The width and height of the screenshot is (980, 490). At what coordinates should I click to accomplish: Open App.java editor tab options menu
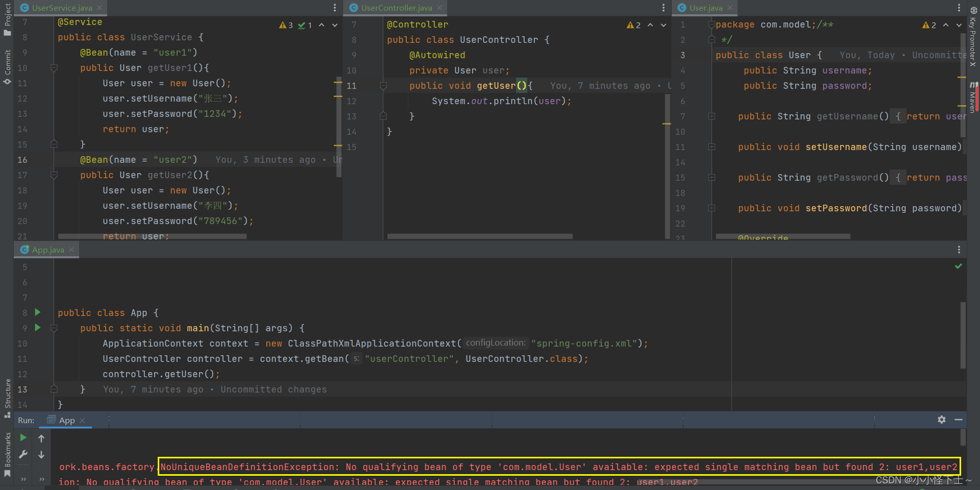[x=959, y=250]
